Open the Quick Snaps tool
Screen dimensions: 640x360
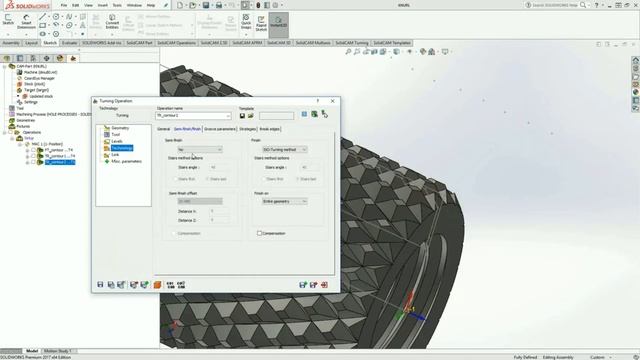(x=246, y=21)
